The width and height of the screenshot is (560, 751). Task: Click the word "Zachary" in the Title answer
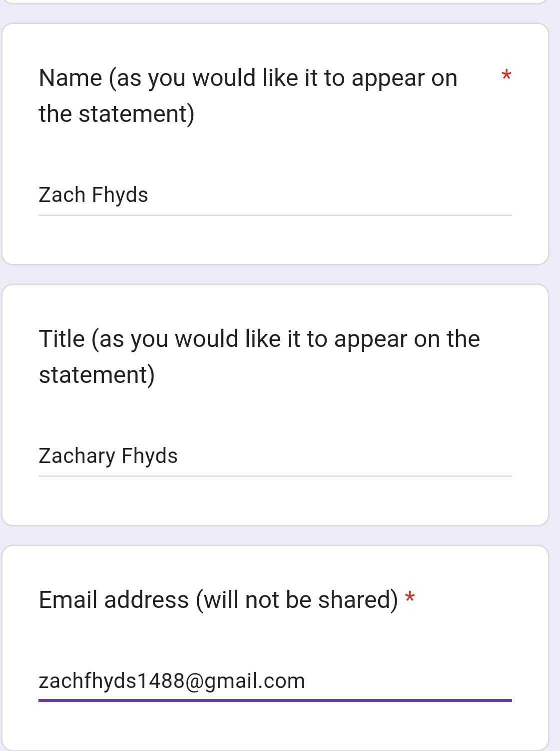77,456
